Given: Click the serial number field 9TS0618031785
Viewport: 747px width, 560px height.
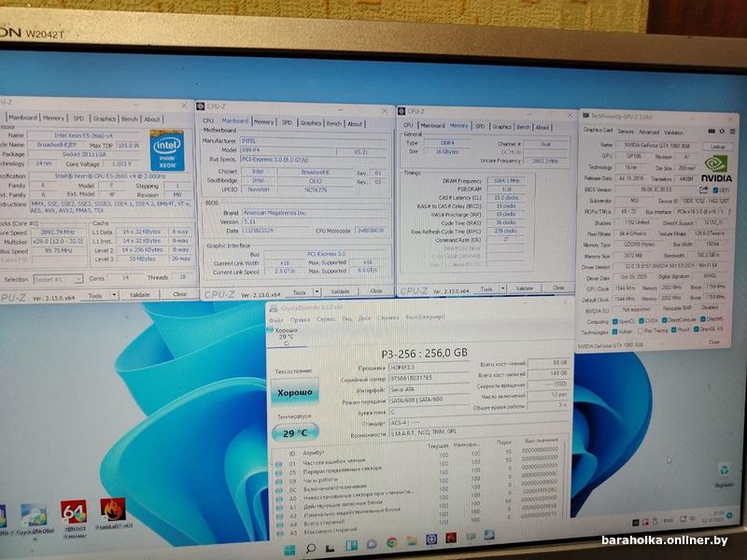Looking at the screenshot, I should click(429, 378).
